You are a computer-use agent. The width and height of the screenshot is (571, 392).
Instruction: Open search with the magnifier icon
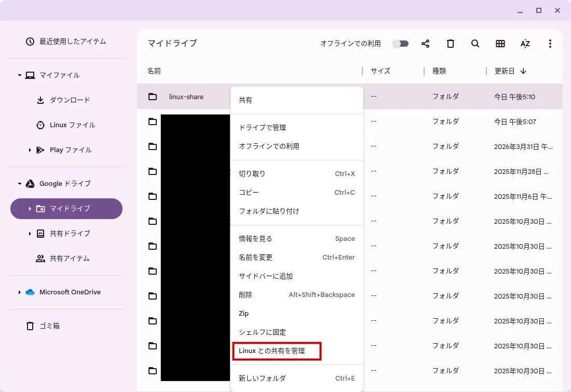coord(475,44)
